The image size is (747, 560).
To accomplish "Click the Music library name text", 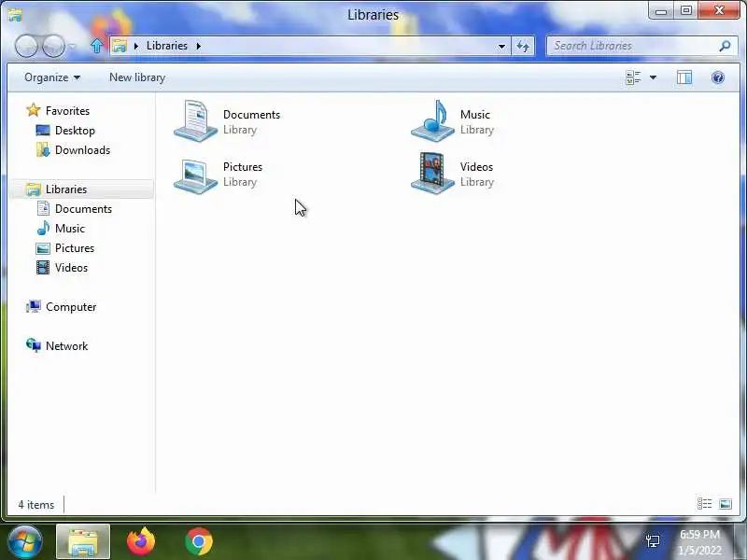I will pyautogui.click(x=475, y=115).
